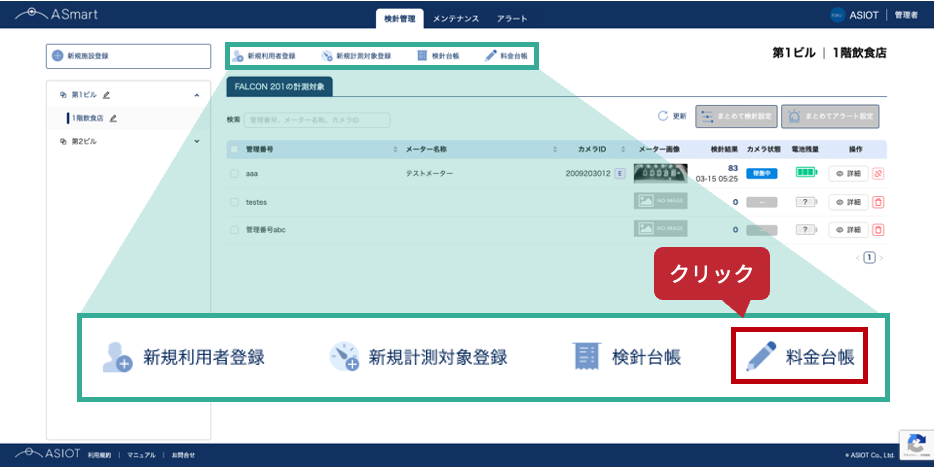Click the trash icon in the 管理番号abc row
934x467 pixels.
(878, 229)
